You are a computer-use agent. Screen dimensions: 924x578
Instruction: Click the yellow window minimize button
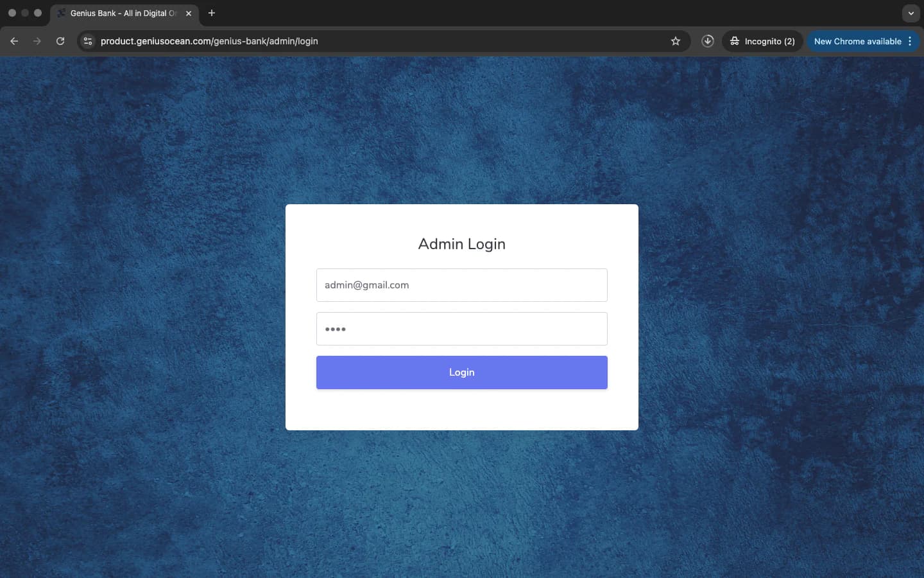coord(25,13)
